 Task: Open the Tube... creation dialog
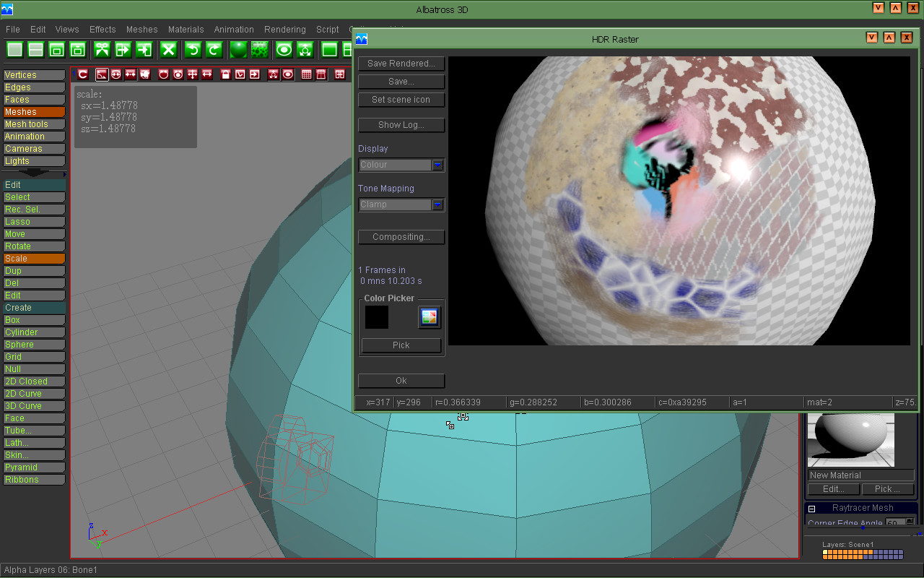(34, 431)
